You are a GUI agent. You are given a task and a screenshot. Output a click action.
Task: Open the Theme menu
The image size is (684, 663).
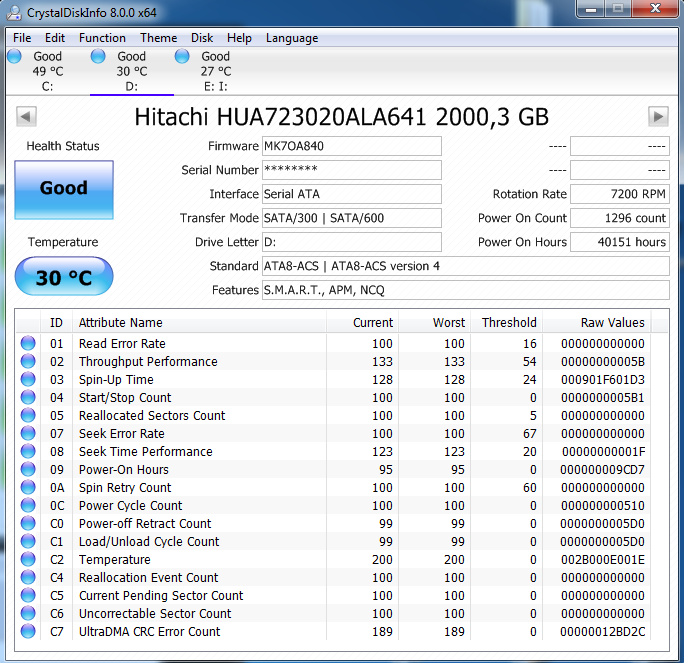coord(158,38)
